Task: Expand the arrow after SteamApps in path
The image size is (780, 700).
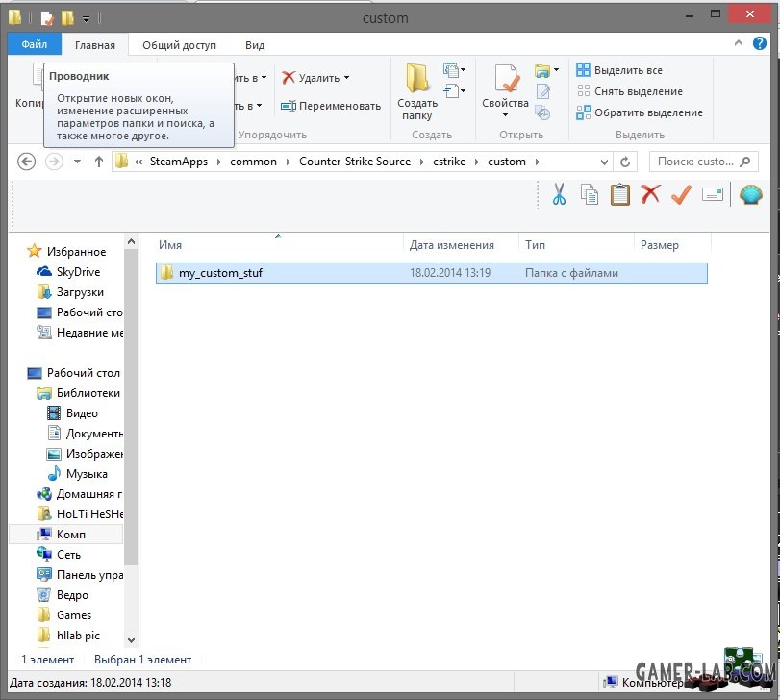Action: [x=218, y=162]
